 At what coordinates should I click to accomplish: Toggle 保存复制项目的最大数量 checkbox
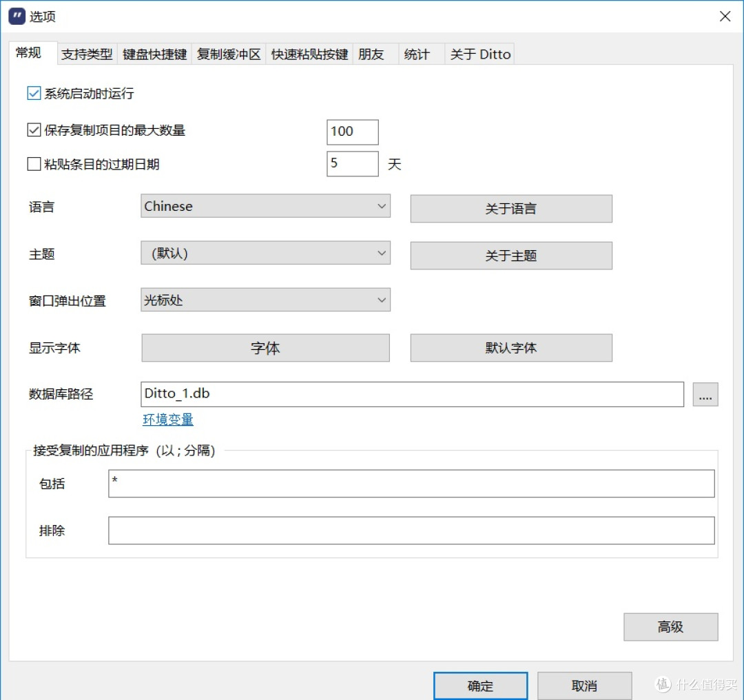(x=34, y=130)
